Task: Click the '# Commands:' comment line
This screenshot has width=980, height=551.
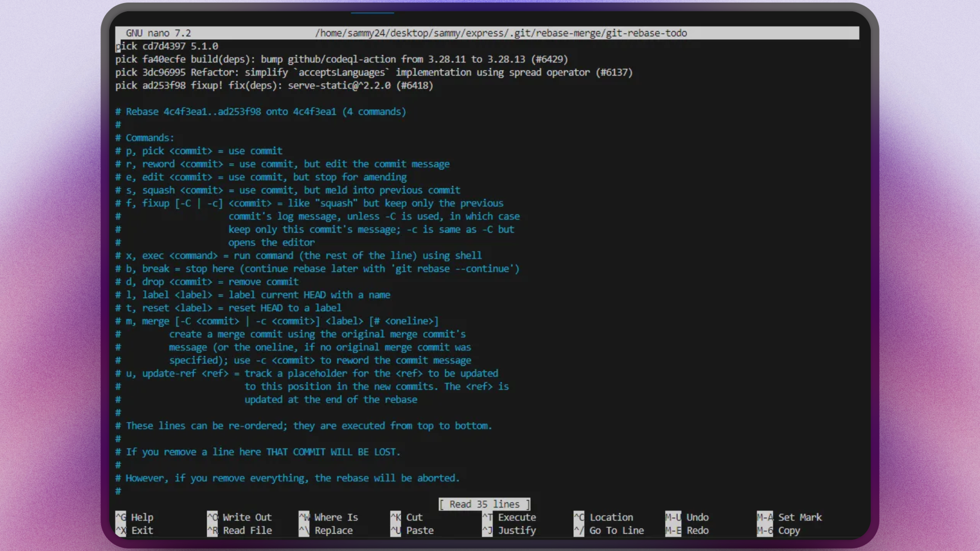Action: tap(145, 138)
